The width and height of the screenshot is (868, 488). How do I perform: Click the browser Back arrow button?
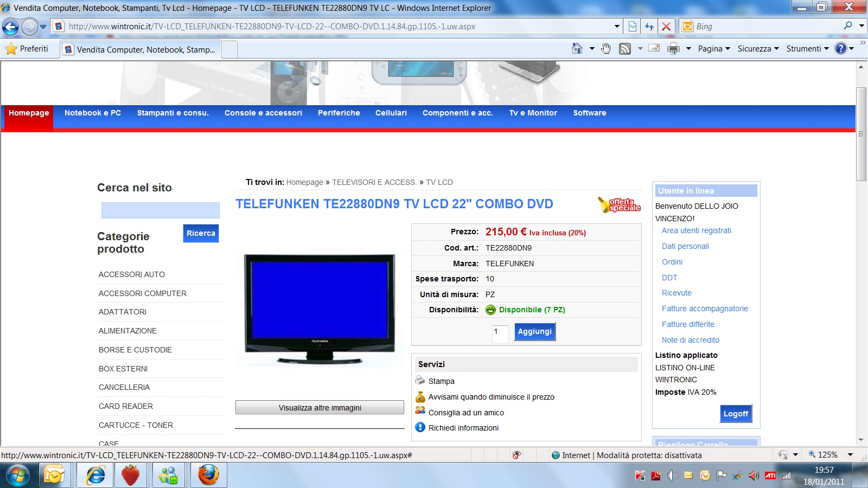point(11,26)
